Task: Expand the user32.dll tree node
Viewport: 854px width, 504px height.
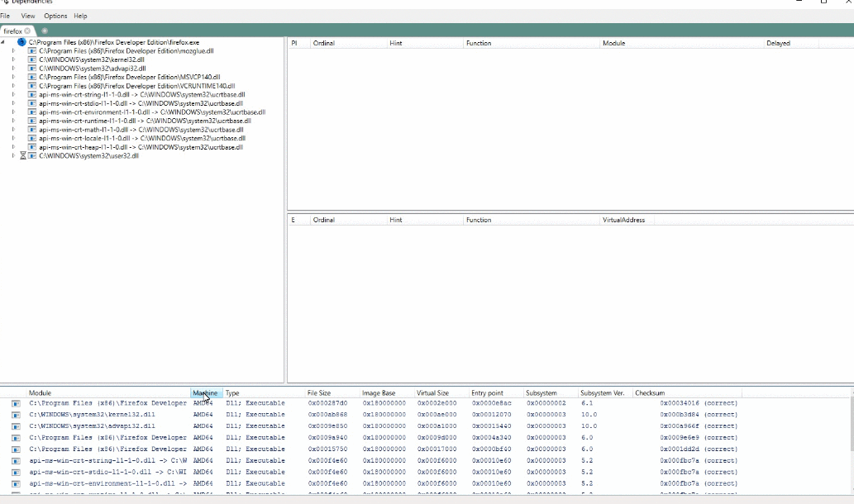Action: pyautogui.click(x=13, y=155)
